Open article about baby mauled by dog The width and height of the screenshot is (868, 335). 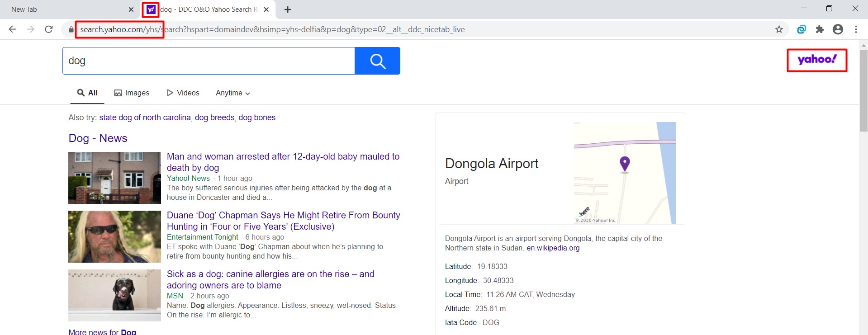coord(283,162)
